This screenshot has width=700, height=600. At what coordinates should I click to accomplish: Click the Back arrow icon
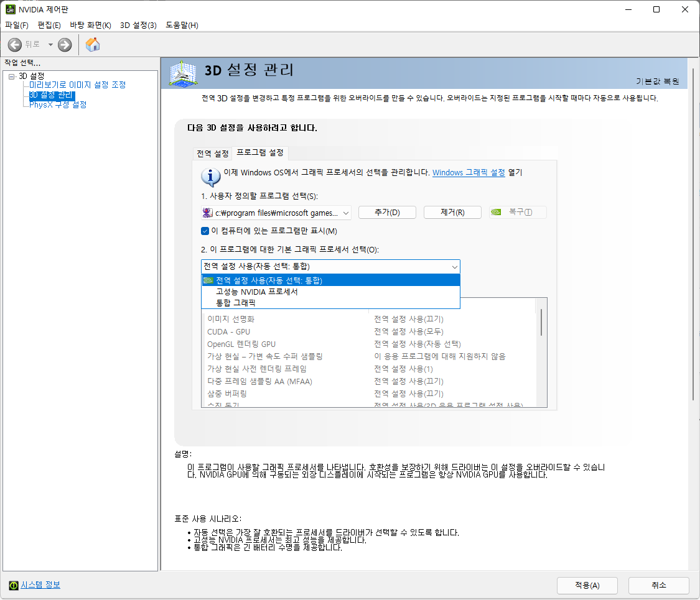pos(15,45)
